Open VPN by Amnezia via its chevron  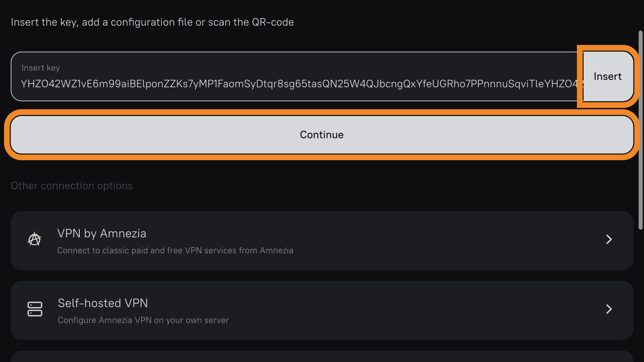coord(609,239)
